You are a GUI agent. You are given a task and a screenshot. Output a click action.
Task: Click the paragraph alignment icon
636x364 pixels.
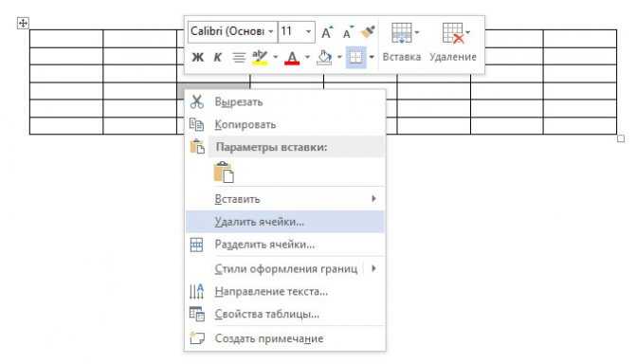(x=239, y=57)
